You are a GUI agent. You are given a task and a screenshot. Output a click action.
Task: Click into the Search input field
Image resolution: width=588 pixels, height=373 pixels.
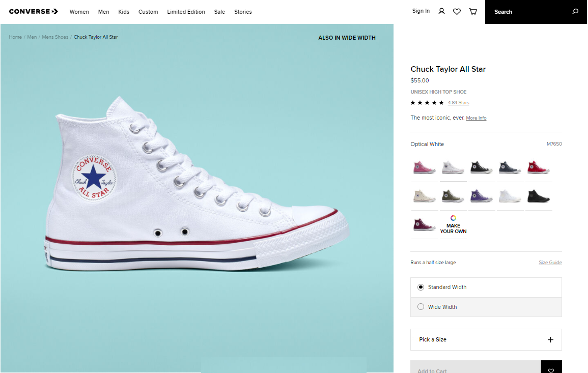529,12
